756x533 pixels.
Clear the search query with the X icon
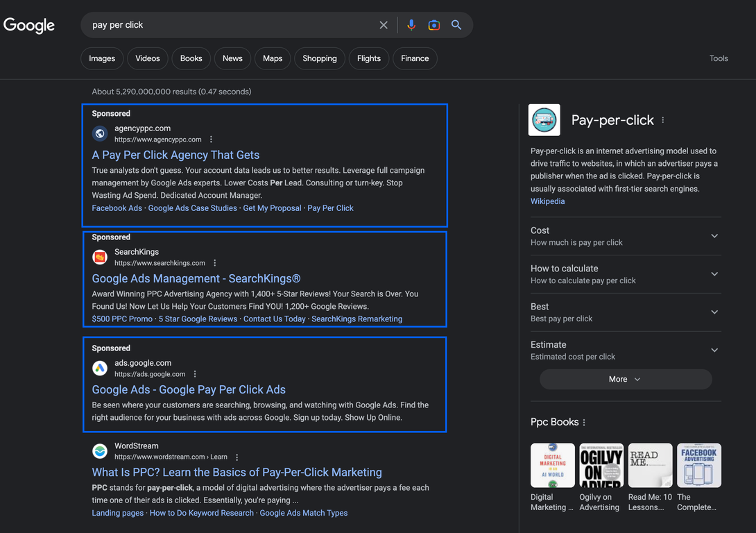click(x=384, y=25)
